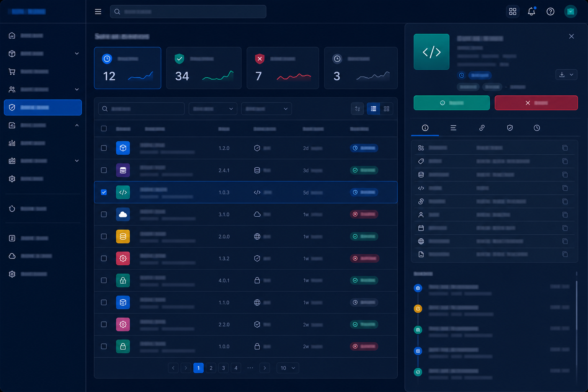Click the detail panel vertical scrollbar
Screen dimensions: 588x392
coord(577,305)
